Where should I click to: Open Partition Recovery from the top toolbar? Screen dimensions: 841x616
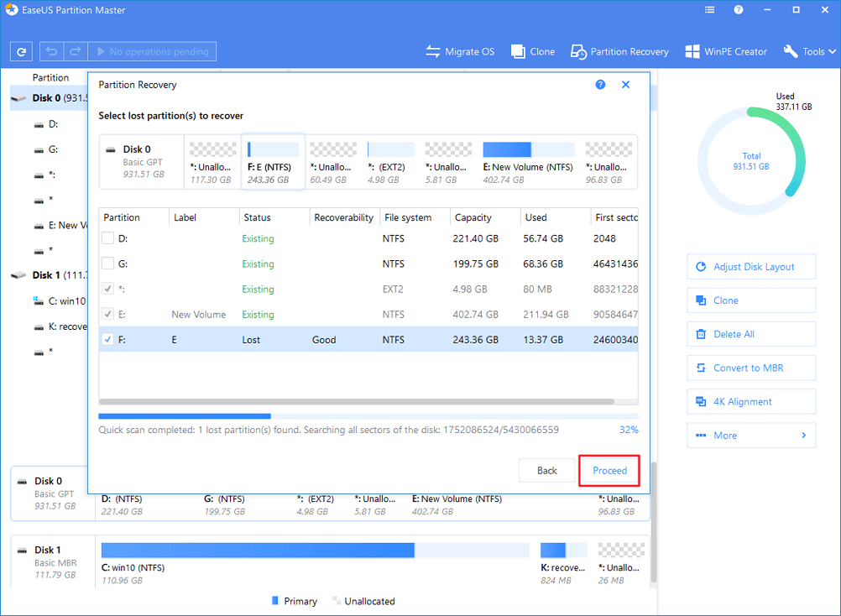tap(620, 52)
